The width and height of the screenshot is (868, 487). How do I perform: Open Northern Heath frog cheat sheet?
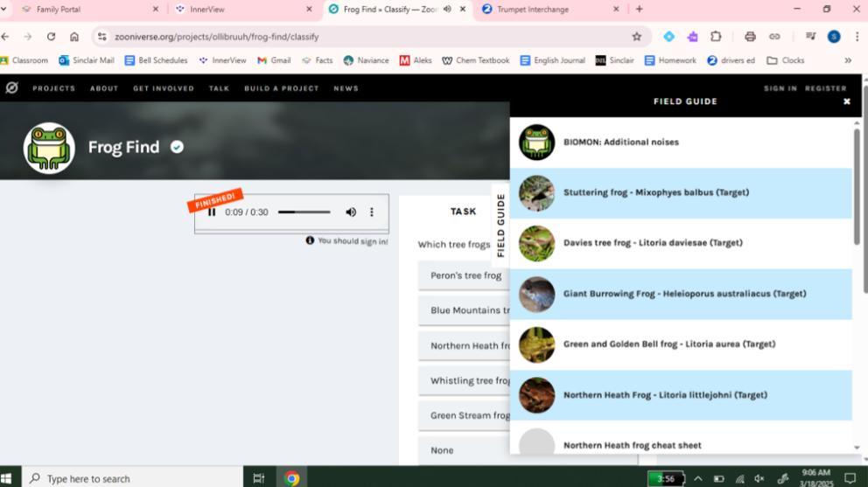[681, 441]
